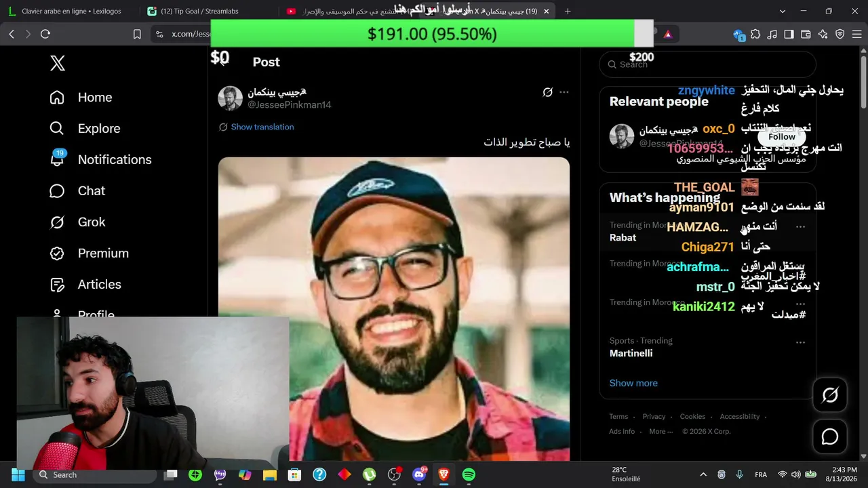Open File Explorer from the taskbar
Image resolution: width=868 pixels, height=488 pixels.
coord(270,475)
